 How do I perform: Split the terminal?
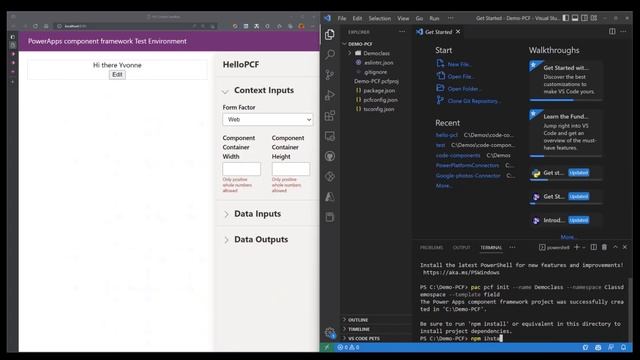point(594,247)
